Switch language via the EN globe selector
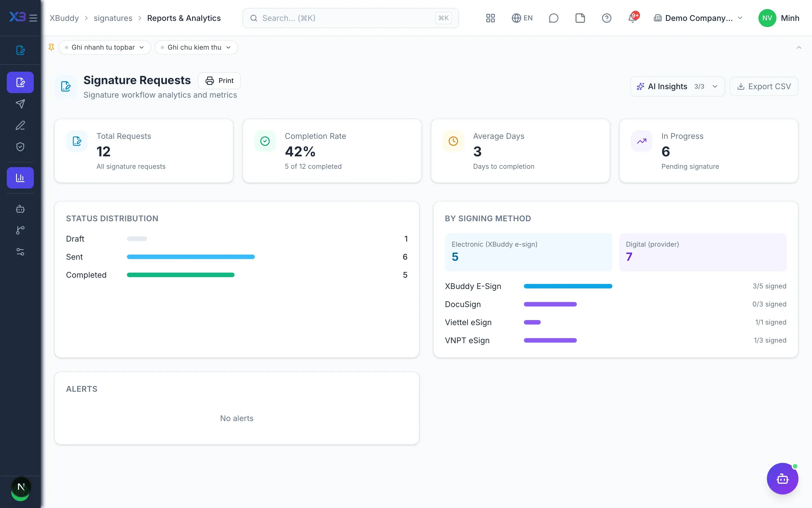The image size is (812, 508). 522,18
